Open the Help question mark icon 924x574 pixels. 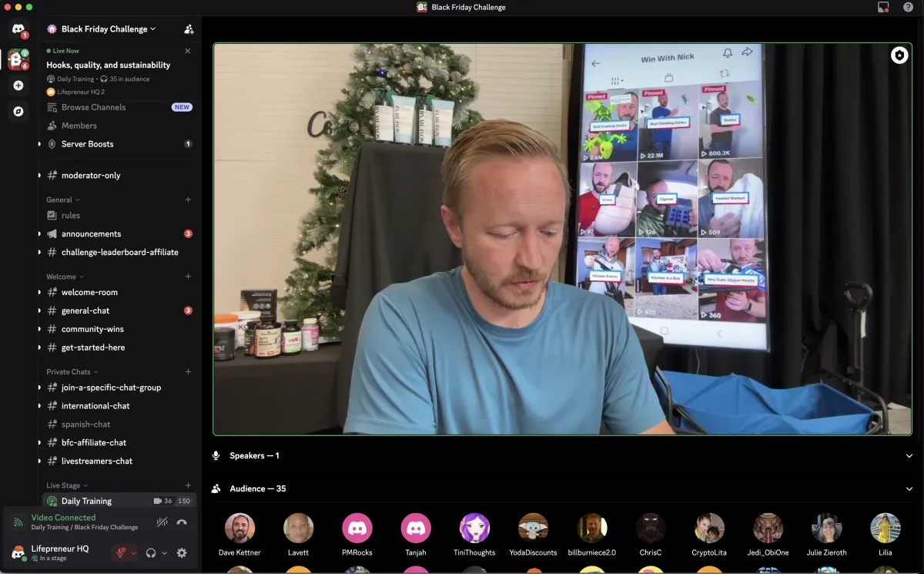pos(908,7)
